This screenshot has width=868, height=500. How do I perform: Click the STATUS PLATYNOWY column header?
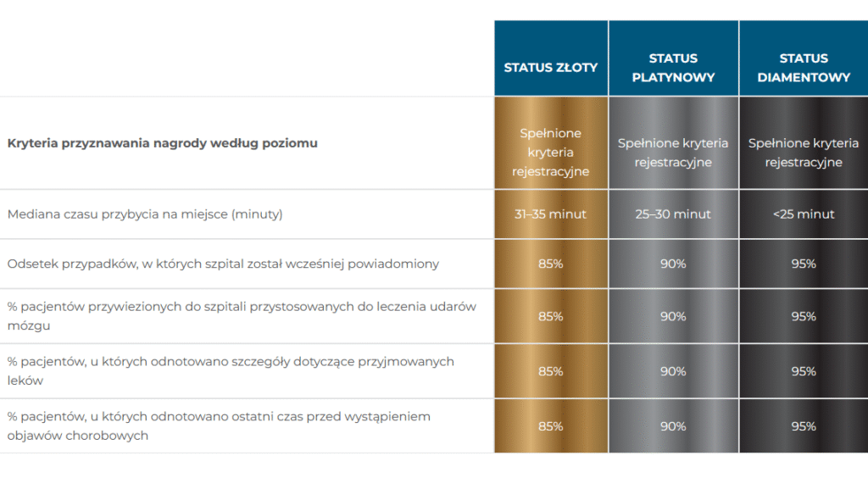[673, 68]
